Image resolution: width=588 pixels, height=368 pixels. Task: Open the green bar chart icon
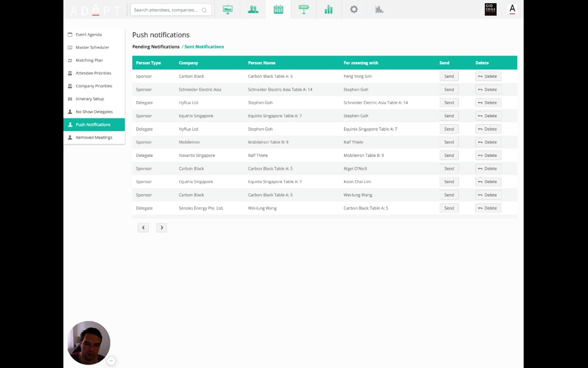(x=328, y=9)
